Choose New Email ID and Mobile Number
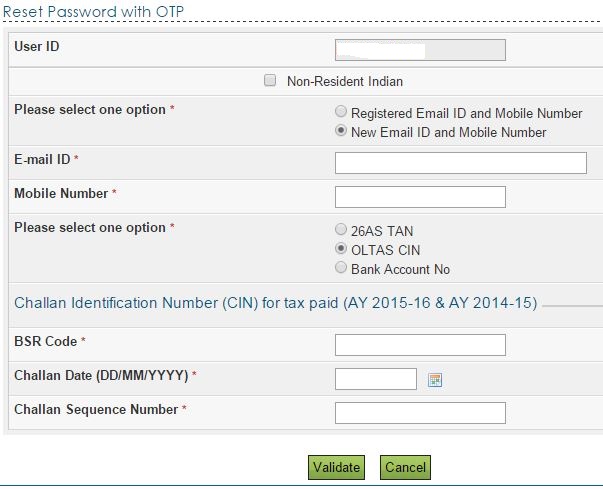Screen dimensions: 603x489 click(342, 131)
